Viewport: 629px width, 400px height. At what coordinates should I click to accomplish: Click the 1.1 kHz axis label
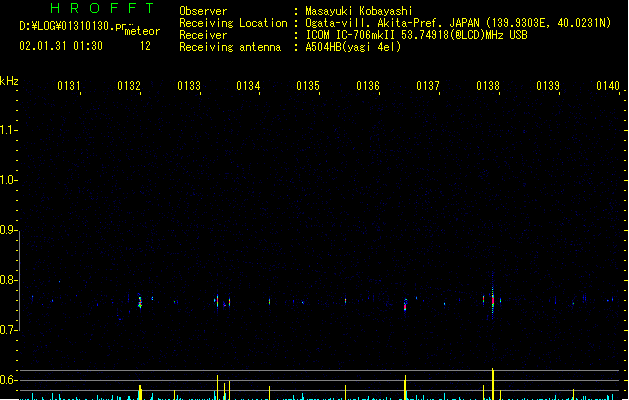(x=7, y=130)
